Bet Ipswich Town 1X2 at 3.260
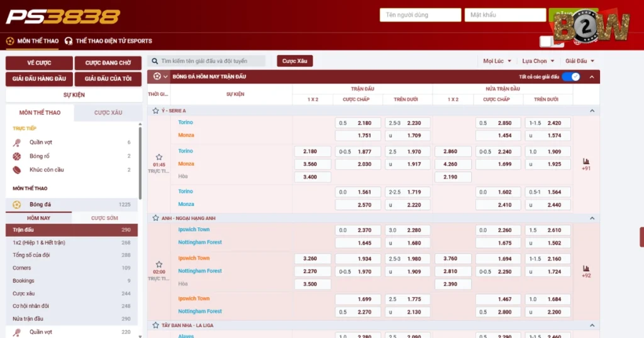 (x=313, y=259)
